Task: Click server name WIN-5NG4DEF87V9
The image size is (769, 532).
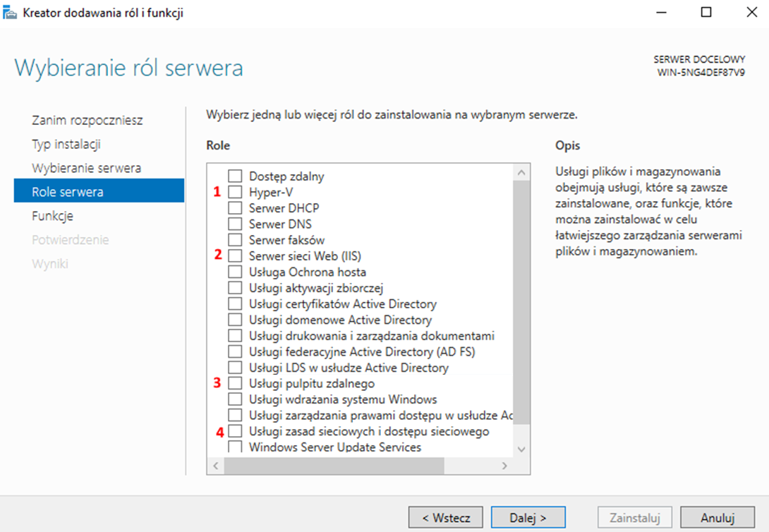Action: (701, 73)
